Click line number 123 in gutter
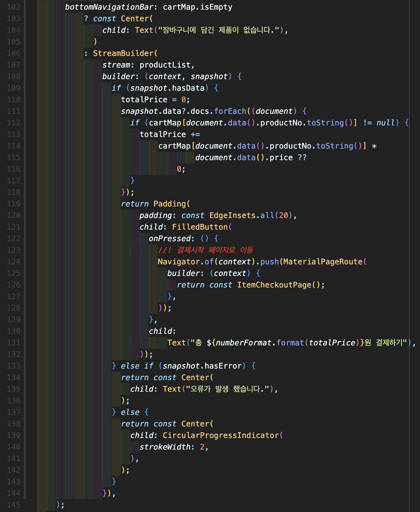 tap(14, 250)
